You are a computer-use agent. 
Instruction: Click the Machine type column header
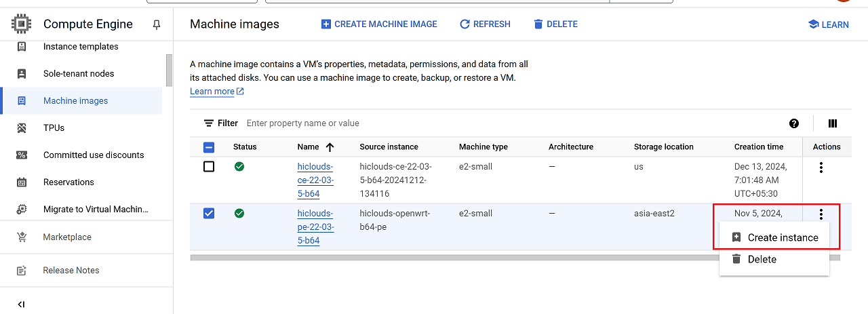coord(484,147)
